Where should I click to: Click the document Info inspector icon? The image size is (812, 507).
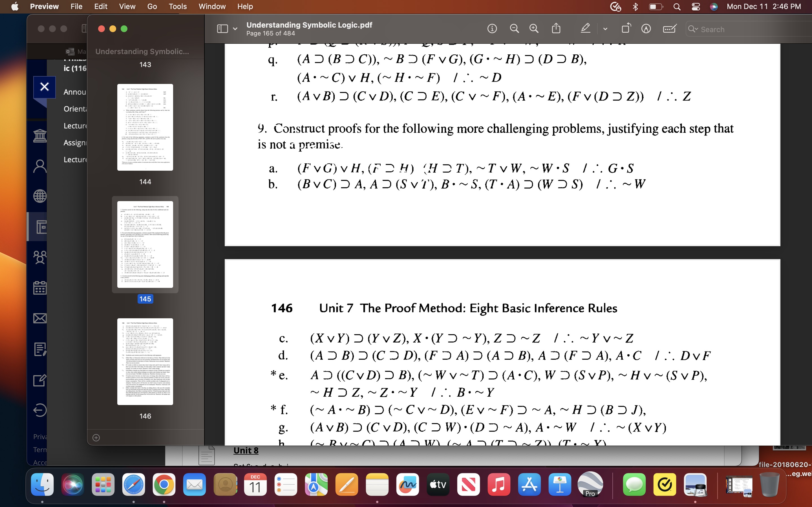click(492, 29)
